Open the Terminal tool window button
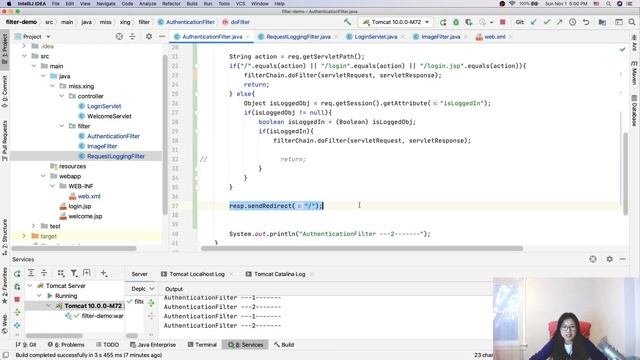640x360 pixels. (x=202, y=344)
